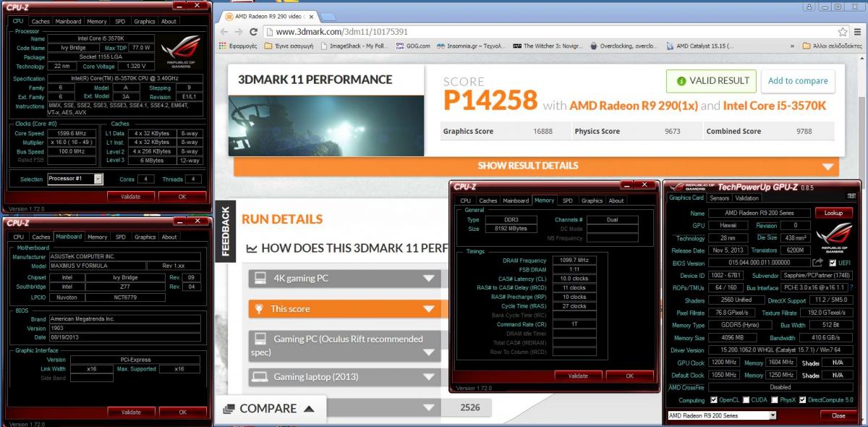Click Chrome's forward navigation arrow

click(x=239, y=31)
